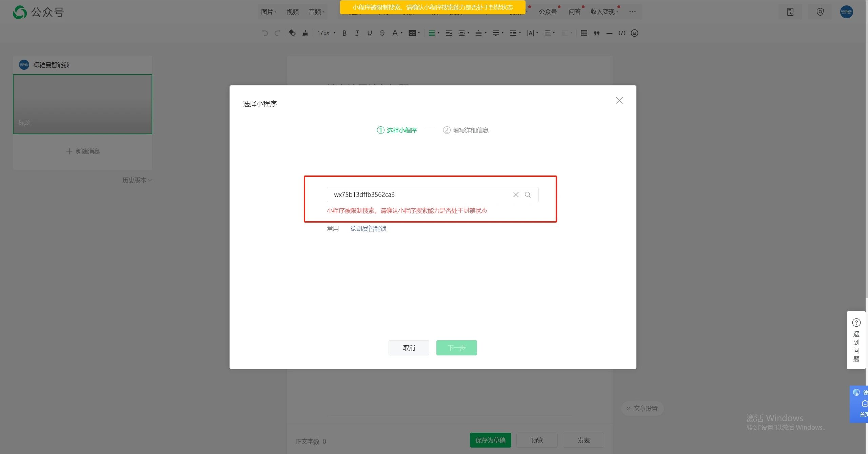The width and height of the screenshot is (868, 454).
Task: Open the 图片 insert menu
Action: coord(269,12)
